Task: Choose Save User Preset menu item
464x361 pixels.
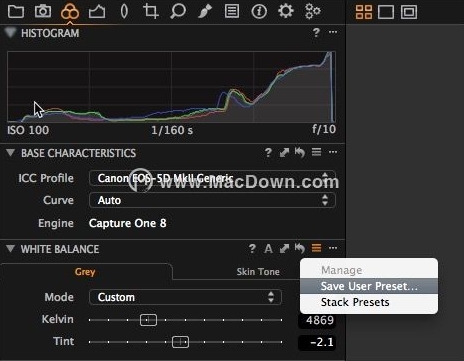Action: tap(369, 286)
